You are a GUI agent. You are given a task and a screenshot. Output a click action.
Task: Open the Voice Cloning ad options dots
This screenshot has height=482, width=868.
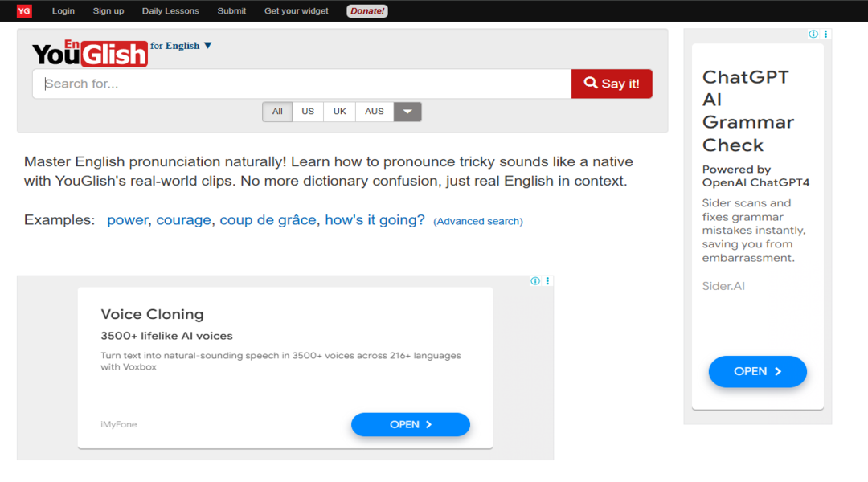(x=547, y=281)
